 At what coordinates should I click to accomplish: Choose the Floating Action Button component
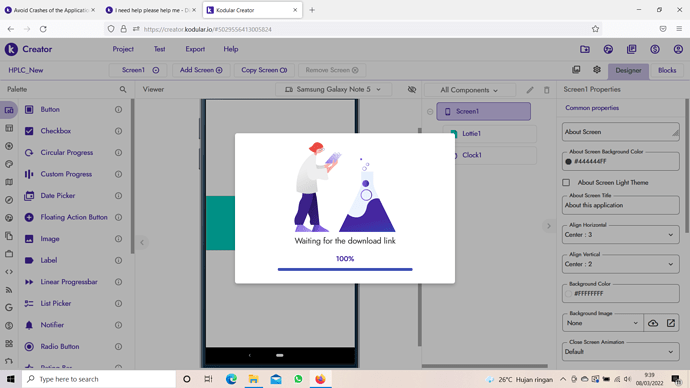click(x=73, y=217)
